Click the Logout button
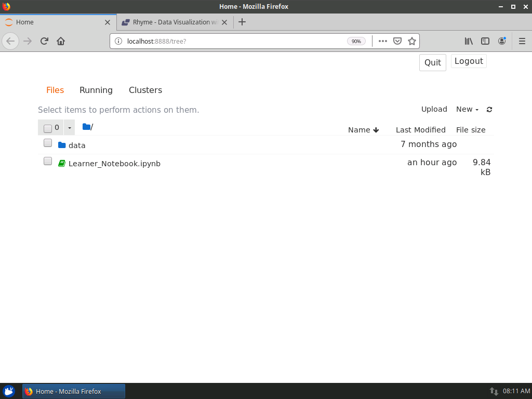 469,61
